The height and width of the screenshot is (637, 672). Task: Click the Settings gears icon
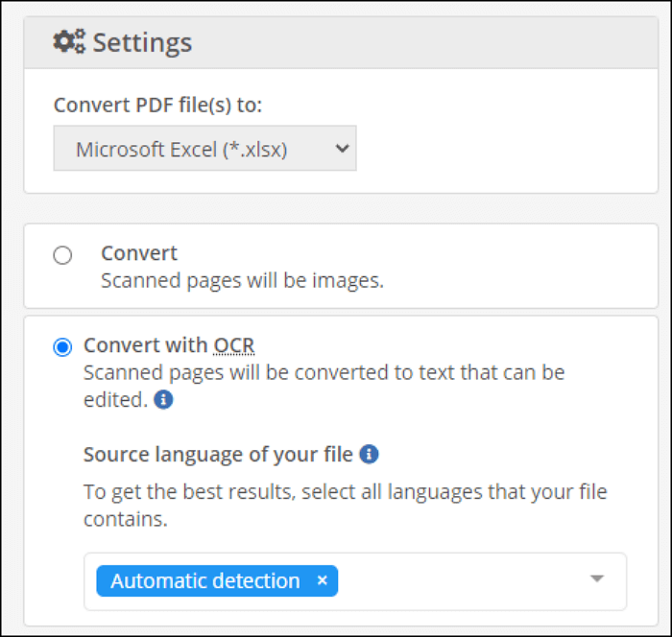68,41
